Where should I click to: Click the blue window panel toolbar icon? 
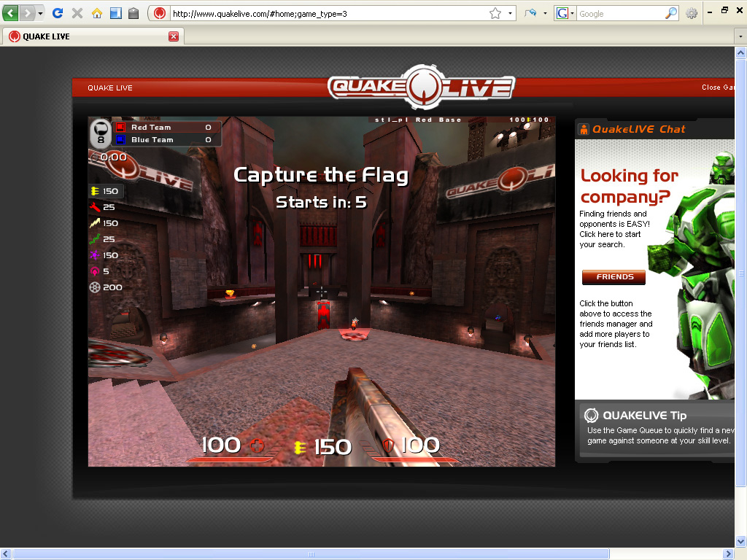(116, 13)
